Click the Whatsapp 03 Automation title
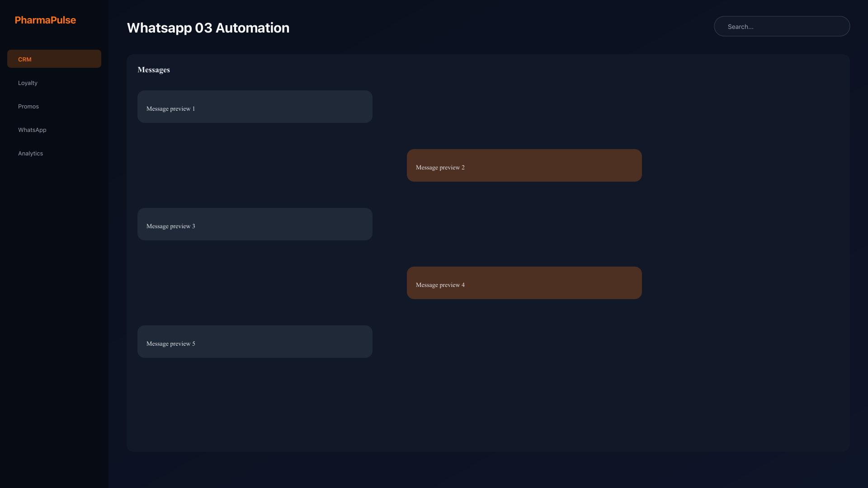Viewport: 868px width, 488px height. click(x=208, y=28)
